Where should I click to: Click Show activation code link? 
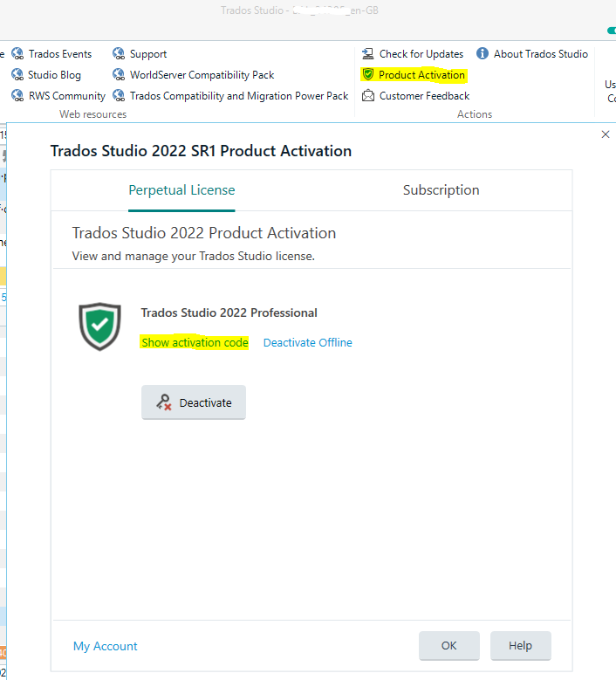[195, 342]
